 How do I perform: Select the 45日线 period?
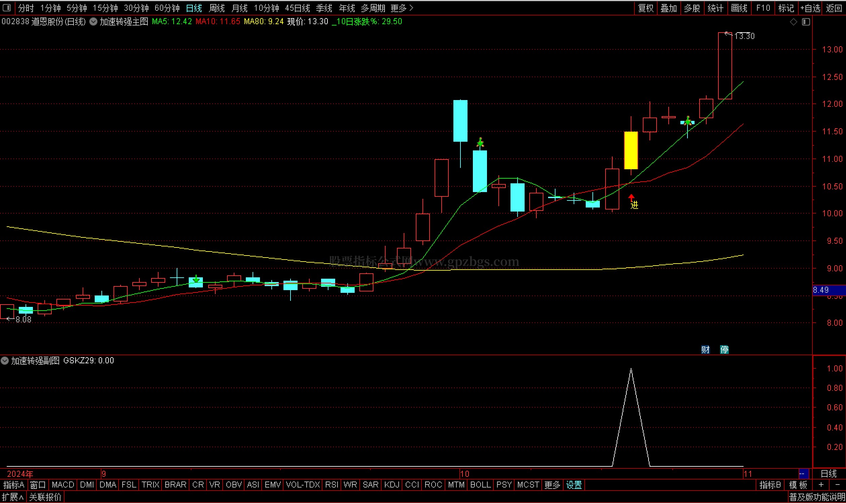pos(298,8)
